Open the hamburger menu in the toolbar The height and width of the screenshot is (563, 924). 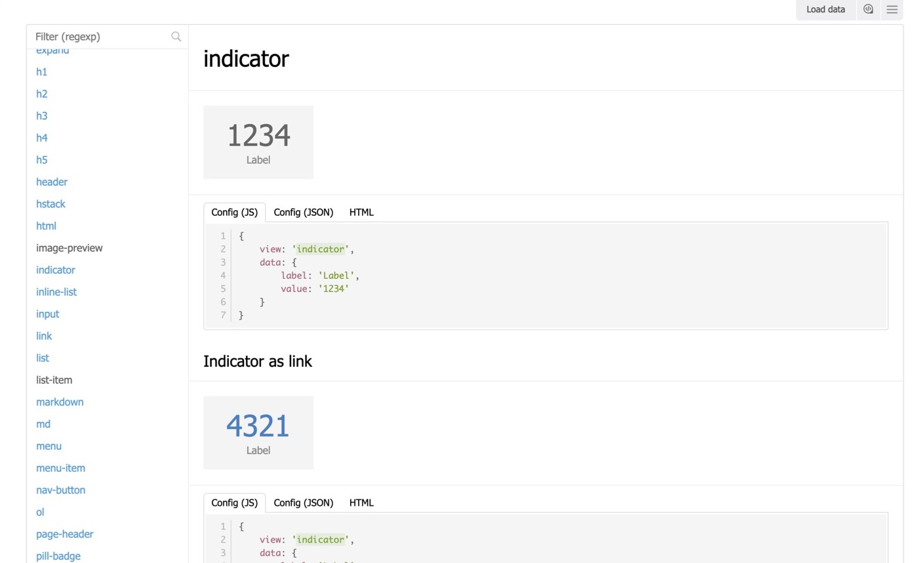(892, 9)
